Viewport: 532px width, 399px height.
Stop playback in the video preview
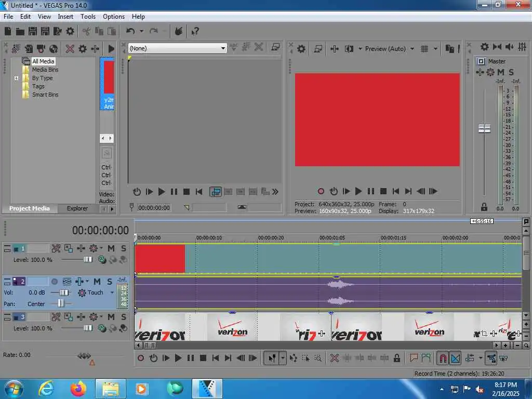pyautogui.click(x=383, y=192)
